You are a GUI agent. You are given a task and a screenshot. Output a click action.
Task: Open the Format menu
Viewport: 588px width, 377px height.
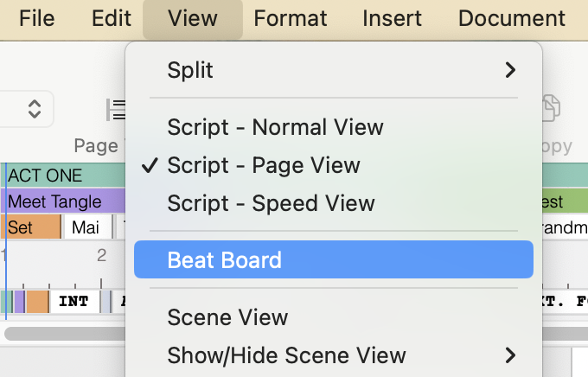coord(291,18)
